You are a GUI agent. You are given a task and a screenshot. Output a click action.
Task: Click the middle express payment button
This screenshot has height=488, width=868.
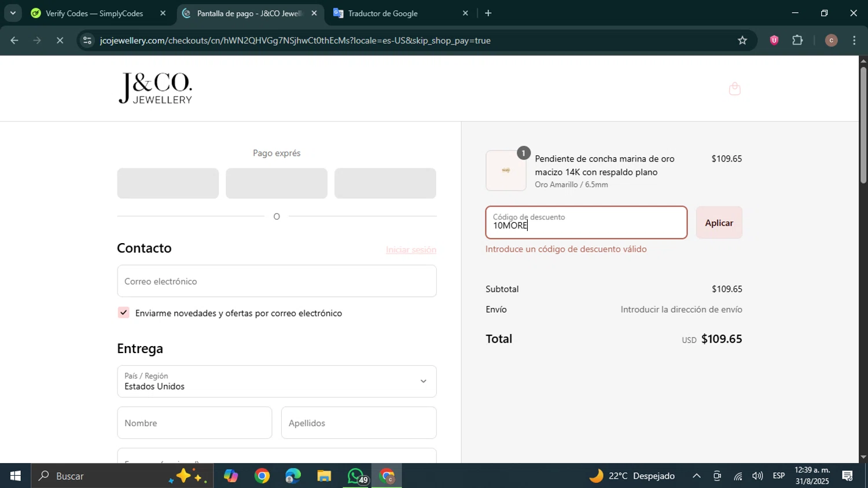click(277, 184)
